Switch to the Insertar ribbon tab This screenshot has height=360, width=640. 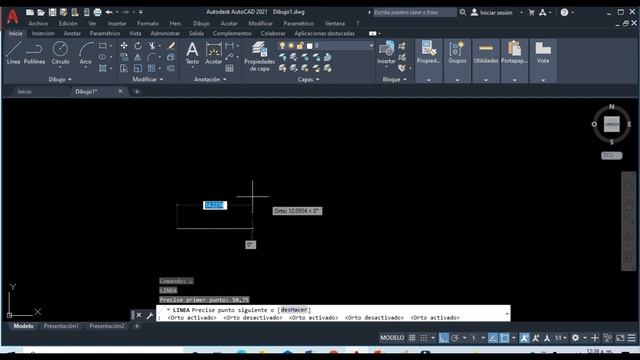[x=43, y=33]
